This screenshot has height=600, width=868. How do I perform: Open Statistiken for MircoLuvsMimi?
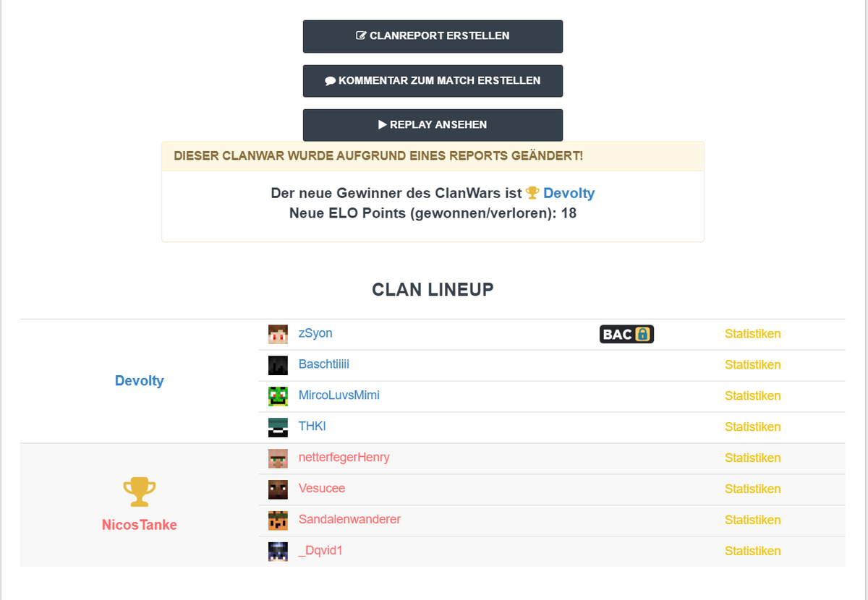tap(753, 396)
